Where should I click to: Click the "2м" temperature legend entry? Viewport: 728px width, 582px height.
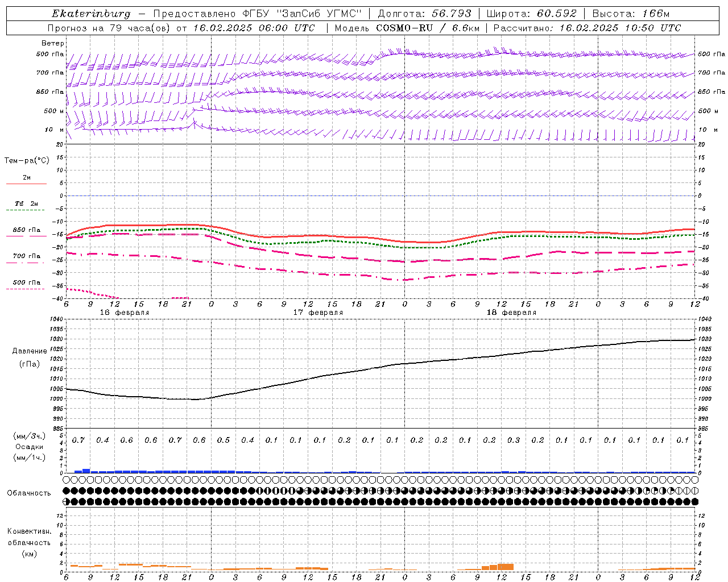point(27,178)
